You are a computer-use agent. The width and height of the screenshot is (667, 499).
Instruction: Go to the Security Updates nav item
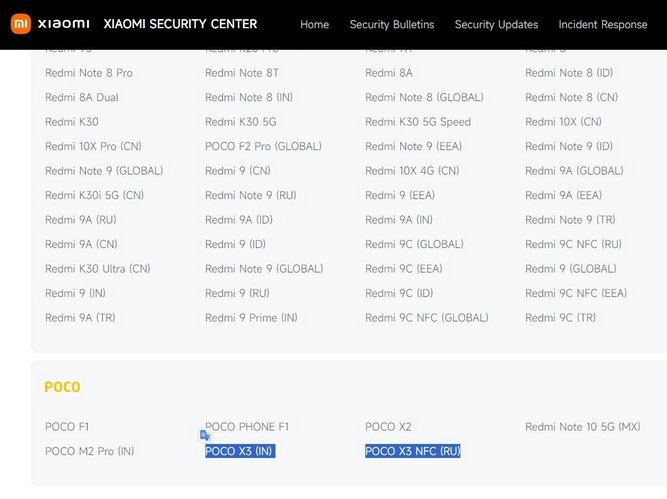pyautogui.click(x=496, y=25)
